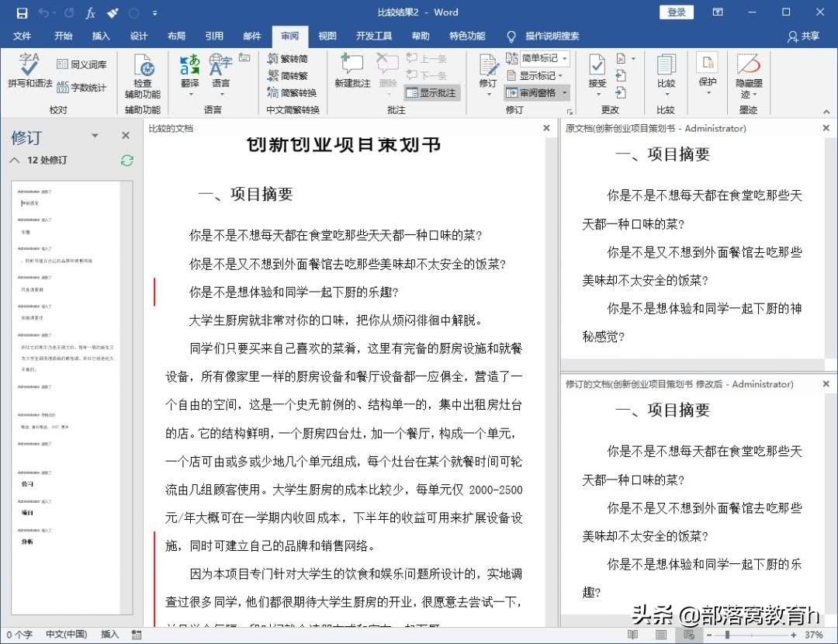838x644 pixels.
Task: Click the language indicator 中文(中国) in status bar
Action: [x=66, y=635]
